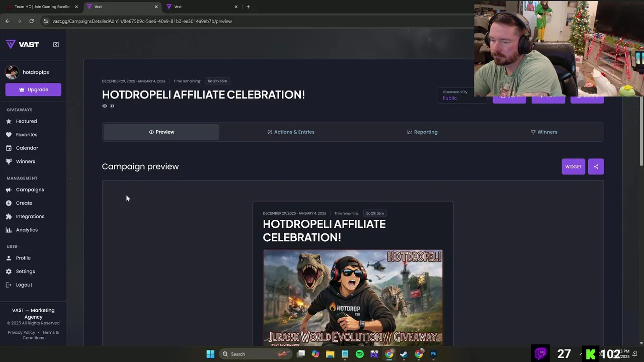Select the Preview tab

(x=162, y=132)
